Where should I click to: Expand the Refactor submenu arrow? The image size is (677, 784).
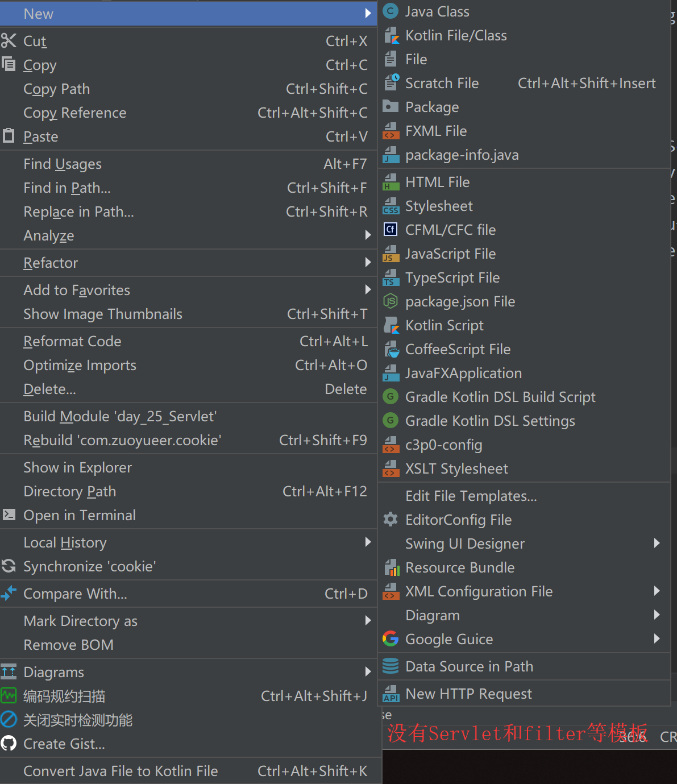(368, 262)
